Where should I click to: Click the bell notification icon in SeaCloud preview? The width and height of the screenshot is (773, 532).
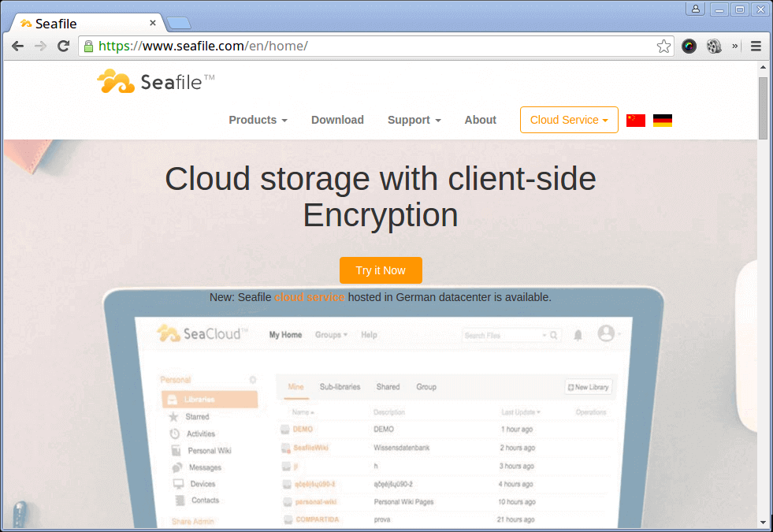coord(578,335)
